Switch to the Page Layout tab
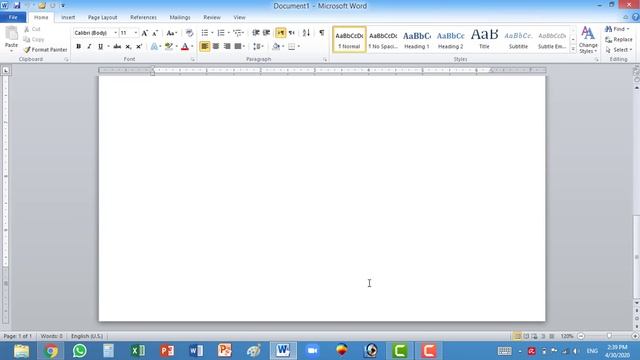 (102, 18)
